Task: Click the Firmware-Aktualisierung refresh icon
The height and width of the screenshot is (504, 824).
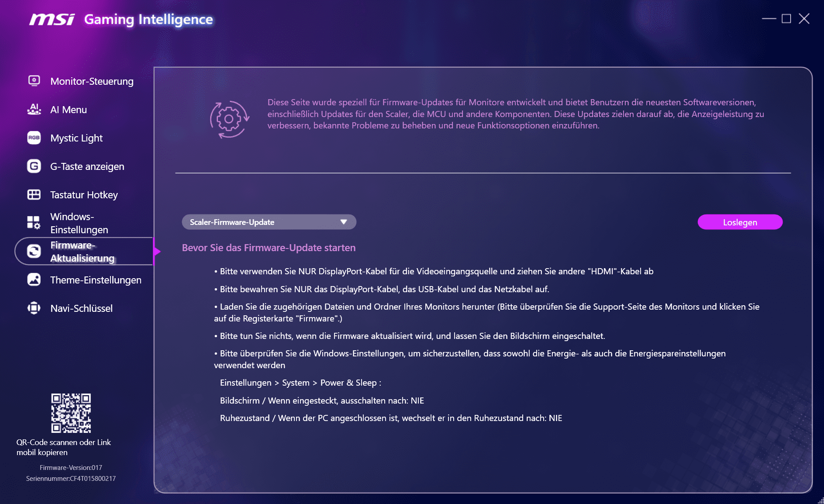Action: 34,251
